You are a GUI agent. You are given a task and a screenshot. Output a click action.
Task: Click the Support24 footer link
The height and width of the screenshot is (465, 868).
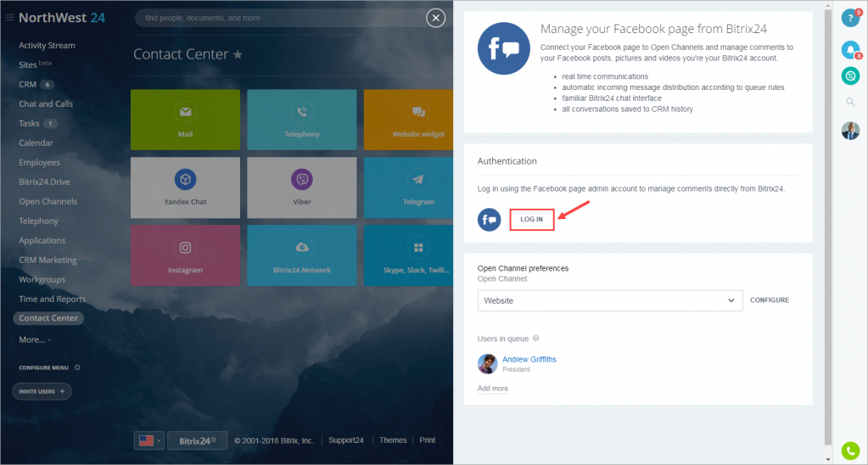pyautogui.click(x=346, y=440)
